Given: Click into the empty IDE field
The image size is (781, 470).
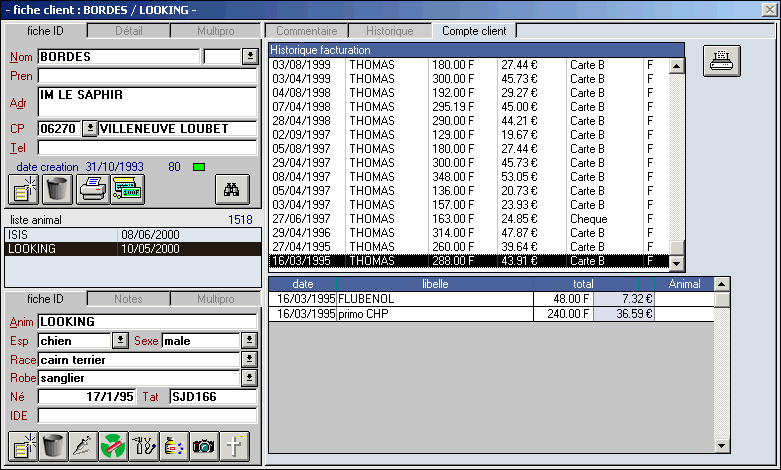Looking at the screenshot, I should pos(147,415).
